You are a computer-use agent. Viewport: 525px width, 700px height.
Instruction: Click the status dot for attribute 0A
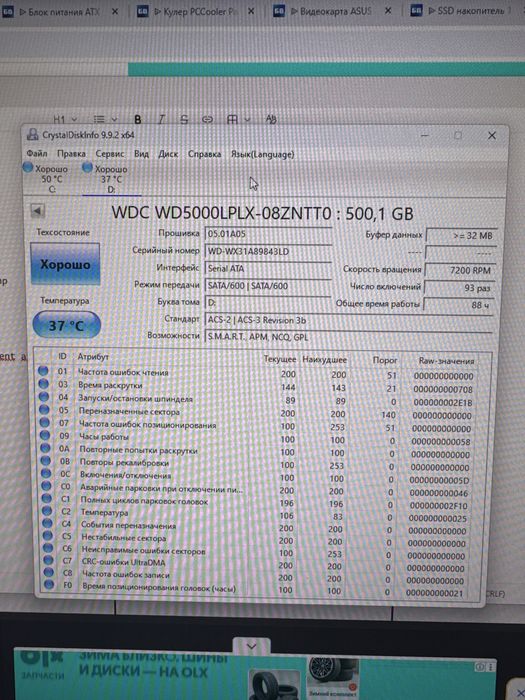[46, 448]
